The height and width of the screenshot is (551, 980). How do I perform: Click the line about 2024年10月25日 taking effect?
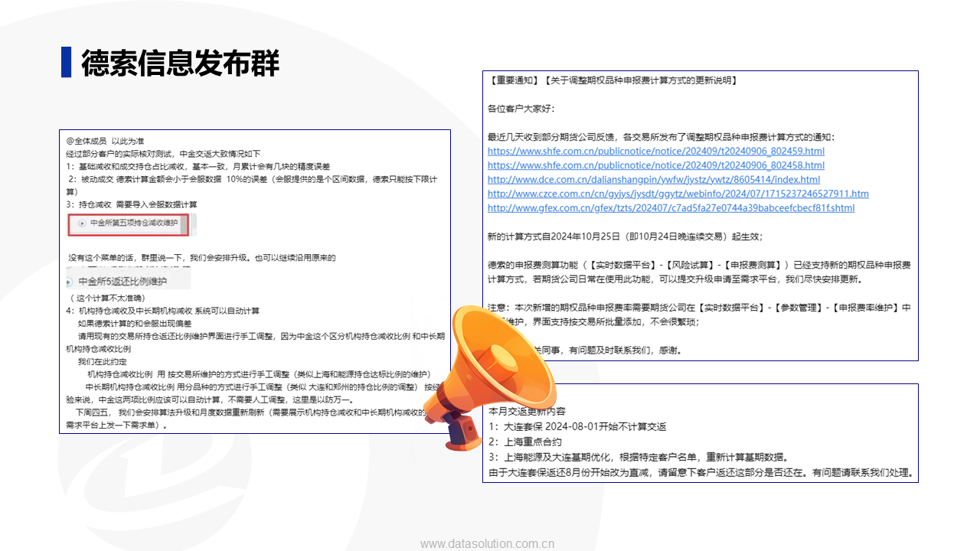click(626, 236)
